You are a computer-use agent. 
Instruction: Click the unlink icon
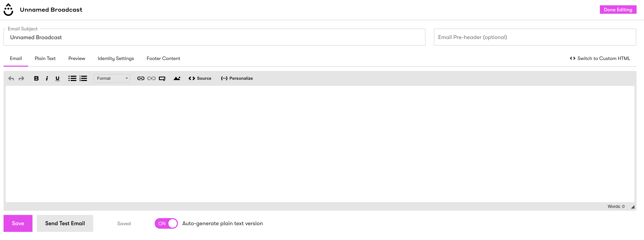pos(151,79)
